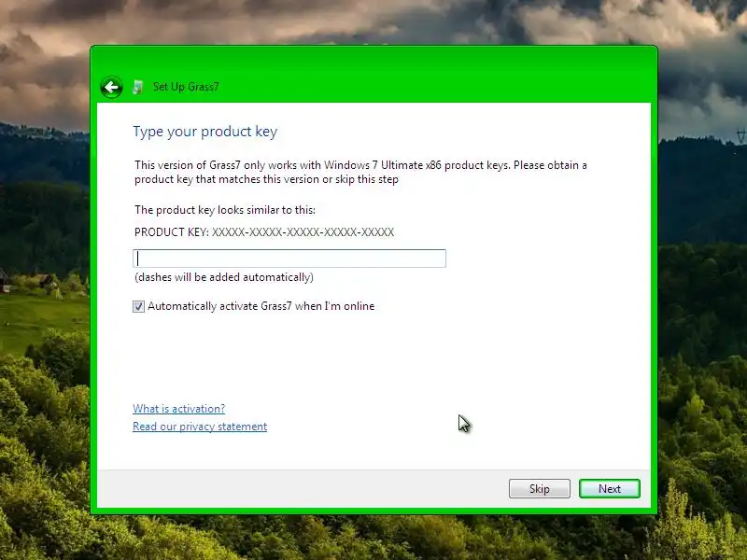Click the Next button
The height and width of the screenshot is (560, 747).
pyautogui.click(x=610, y=488)
